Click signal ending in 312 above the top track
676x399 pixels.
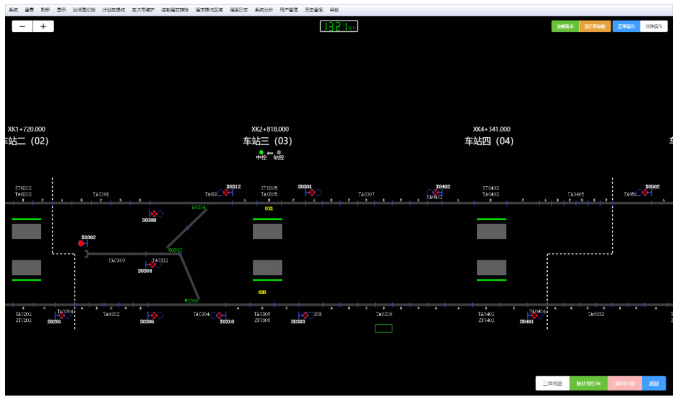click(226, 192)
